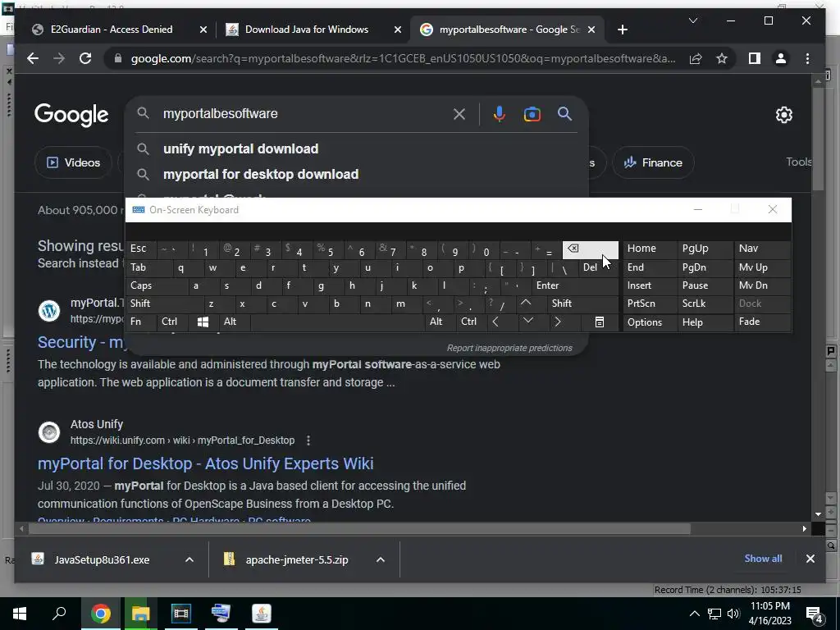Expand apache-jmeter-5.5.zip download options
The width and height of the screenshot is (840, 630).
[381, 559]
